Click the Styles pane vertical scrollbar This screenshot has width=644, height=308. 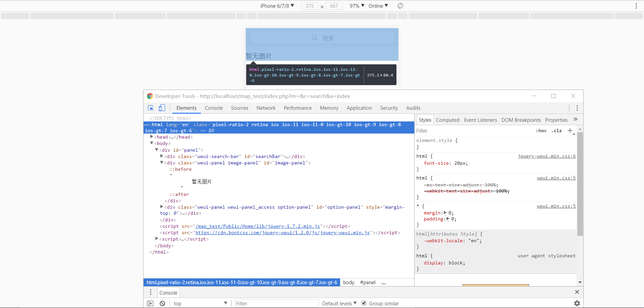click(580, 184)
